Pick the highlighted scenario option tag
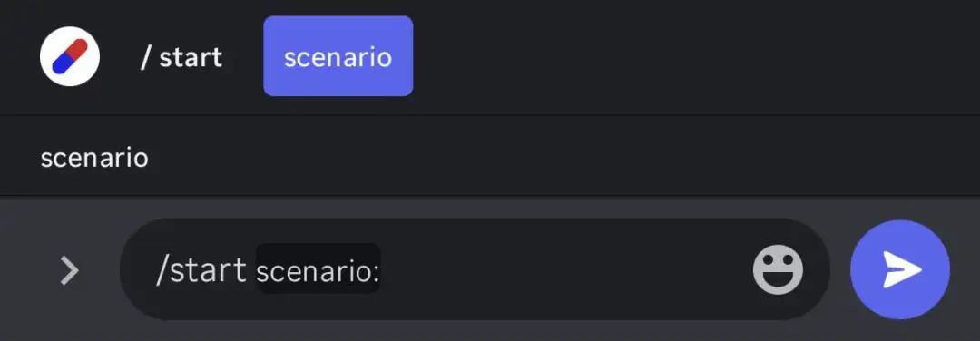 click(x=338, y=56)
